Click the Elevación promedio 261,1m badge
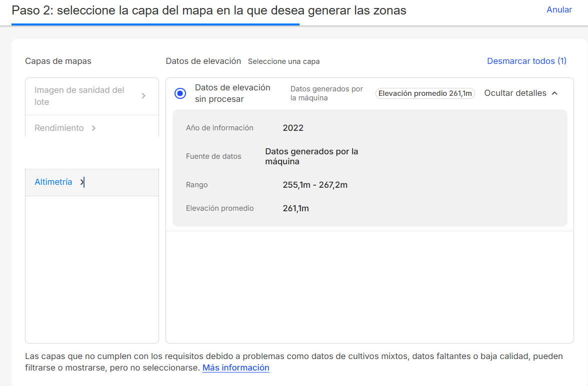 [x=425, y=93]
